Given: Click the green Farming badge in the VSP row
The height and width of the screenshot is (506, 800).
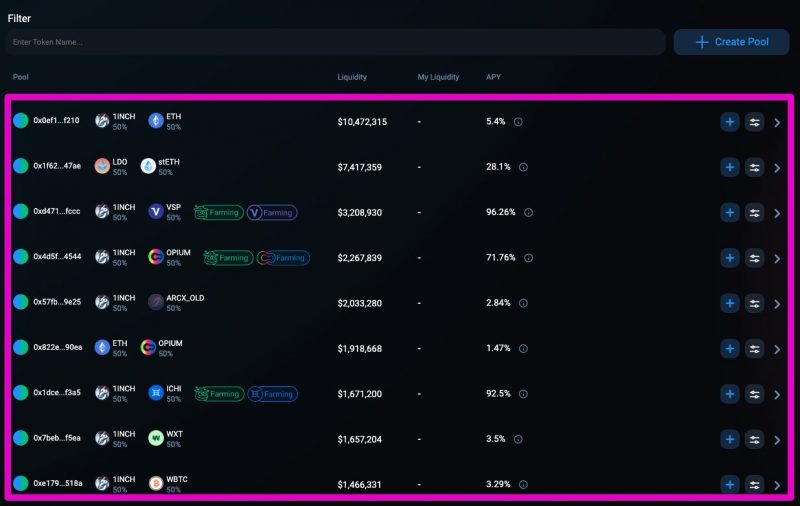Looking at the screenshot, I should [x=218, y=212].
